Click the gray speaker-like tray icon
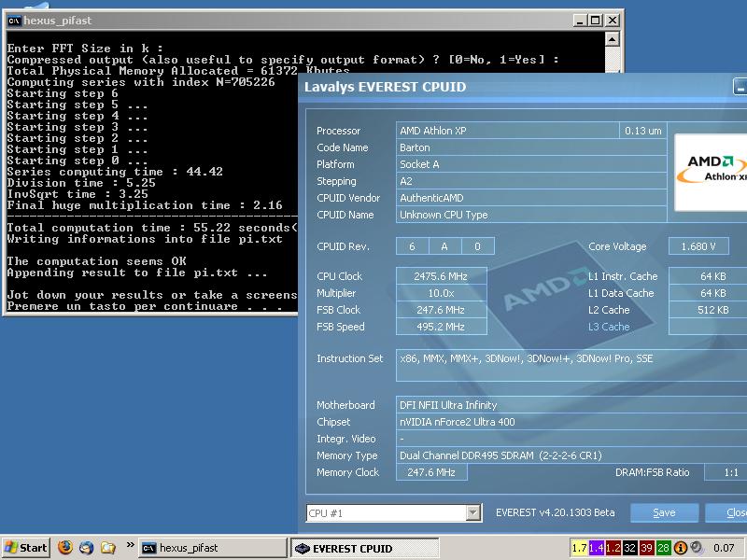This screenshot has width=747, height=560. 697,548
